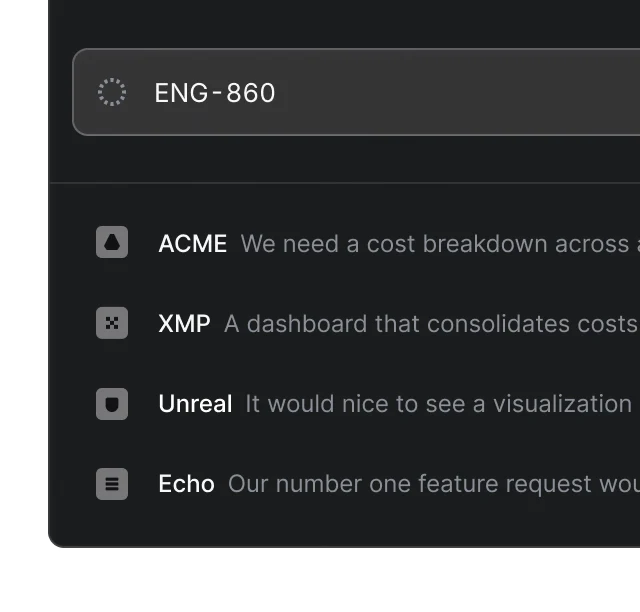Open request 'Our number one feature request'
The image size is (640, 612).
432,484
